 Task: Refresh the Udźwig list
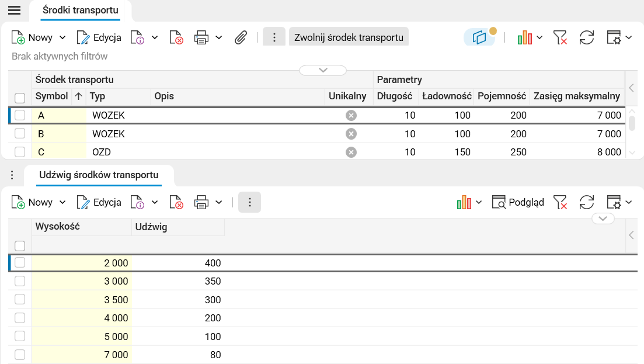[586, 202]
